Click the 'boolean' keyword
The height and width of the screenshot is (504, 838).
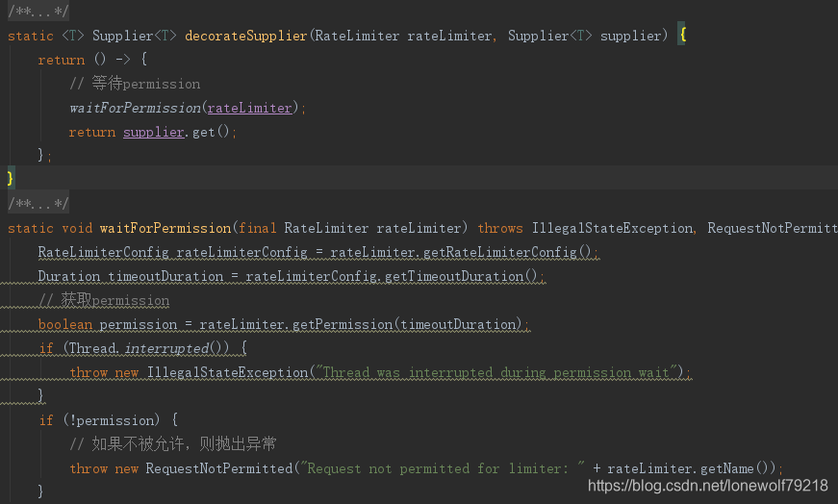pyautogui.click(x=65, y=324)
